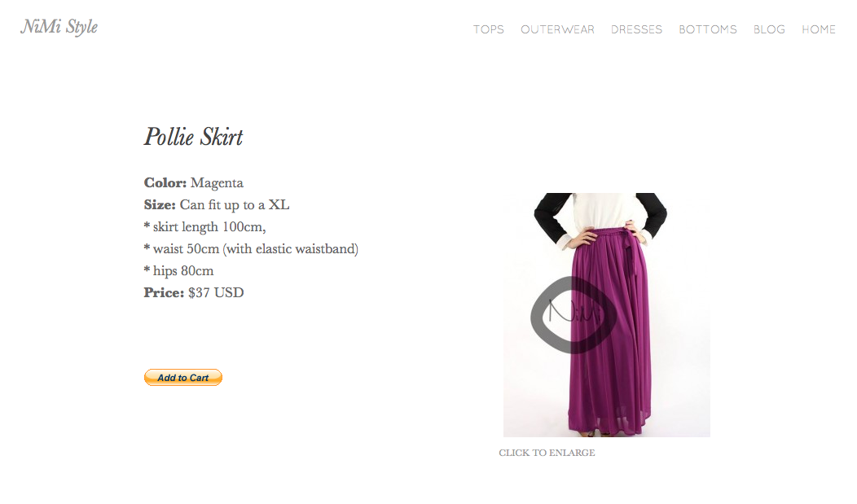Click the CLICK TO ENLARGE caption
This screenshot has width=857, height=504.
(x=547, y=453)
